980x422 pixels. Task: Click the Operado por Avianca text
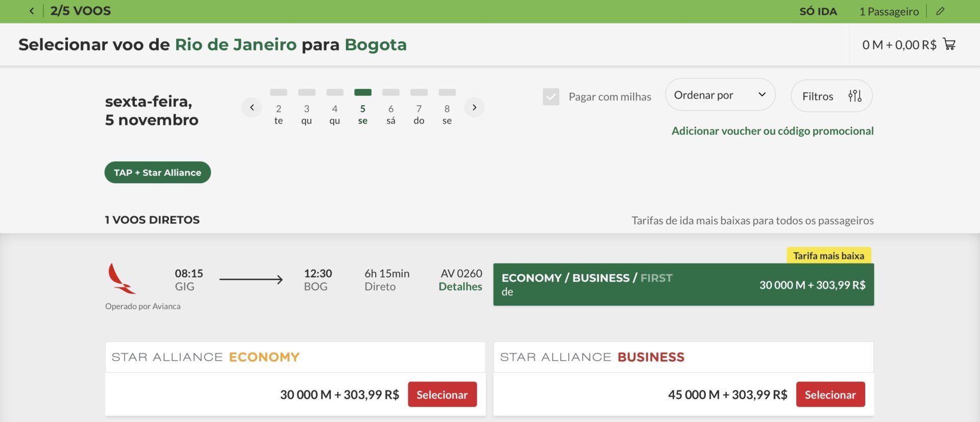click(x=143, y=306)
